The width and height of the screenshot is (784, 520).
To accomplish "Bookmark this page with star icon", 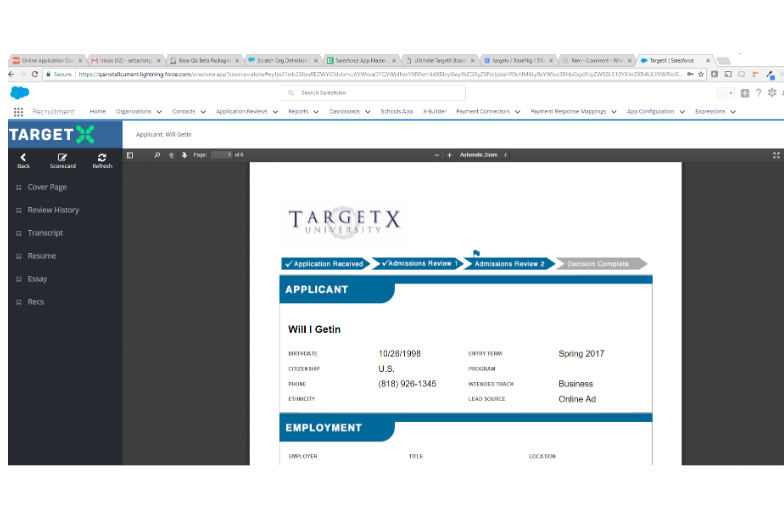I will (701, 74).
